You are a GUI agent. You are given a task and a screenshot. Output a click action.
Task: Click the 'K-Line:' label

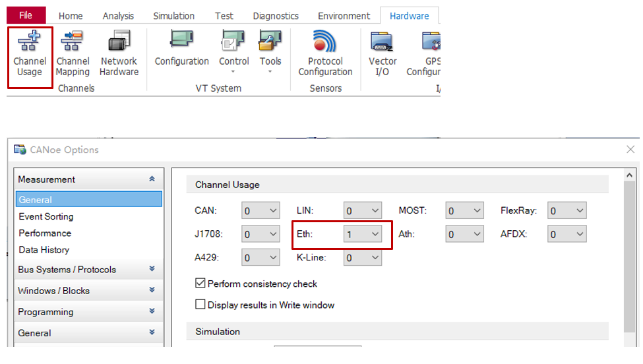311,257
